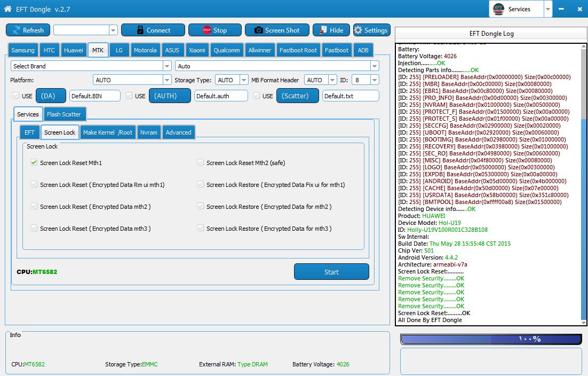This screenshot has height=376, width=588.
Task: Check Screen Lock Reset Mth2 (safe)
Action: coord(201,163)
